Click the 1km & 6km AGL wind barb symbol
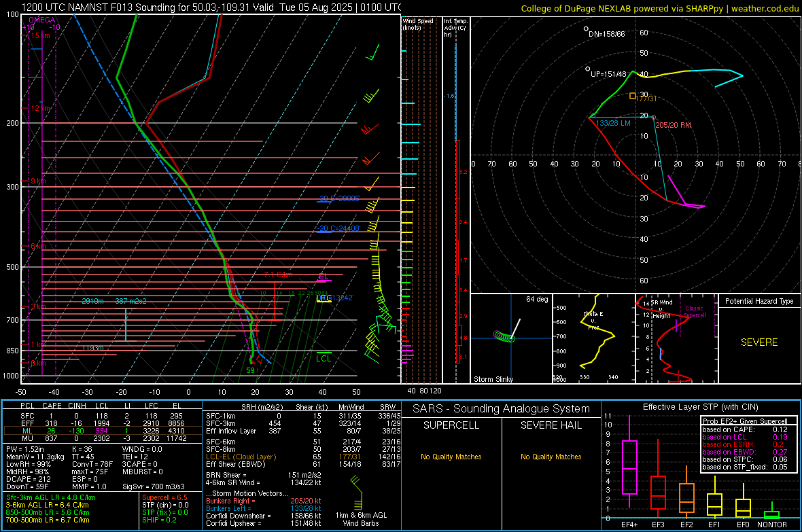This screenshot has height=532, width=802. point(357,493)
